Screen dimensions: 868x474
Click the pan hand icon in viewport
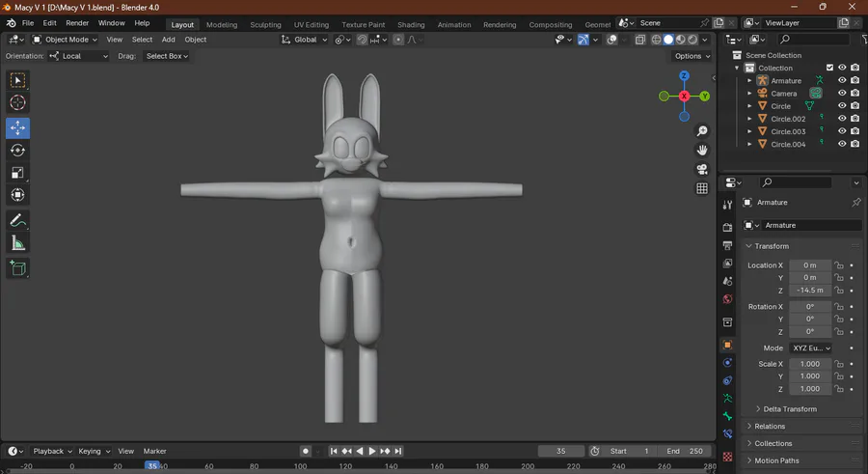click(702, 151)
